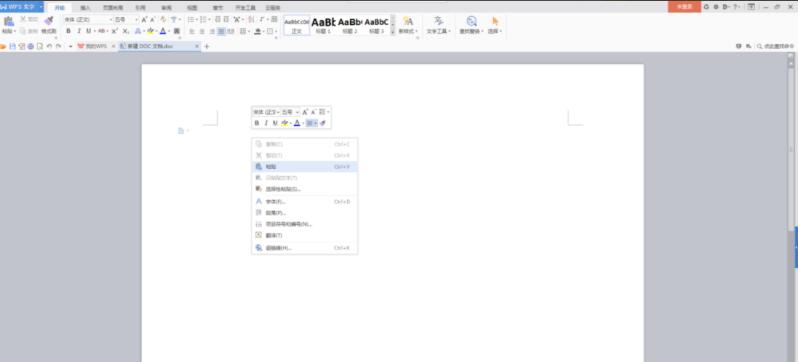
Task: Add a new document tab with plus
Action: click(206, 46)
